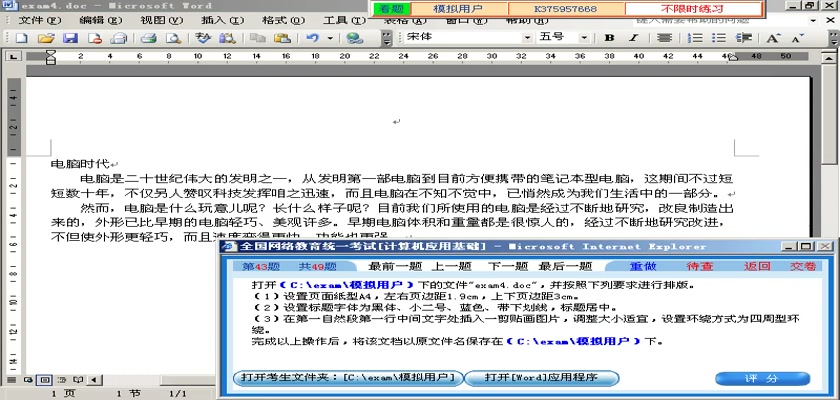Expand Formatting toolbar options at far right
Viewport: 840px width, 400px height.
coord(834,38)
